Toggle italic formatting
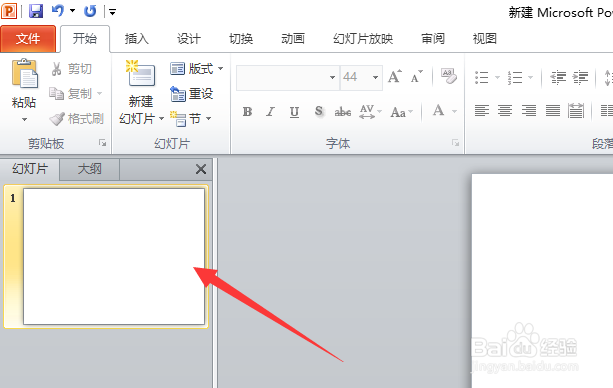Viewport: 613px width, 388px height. [x=271, y=112]
